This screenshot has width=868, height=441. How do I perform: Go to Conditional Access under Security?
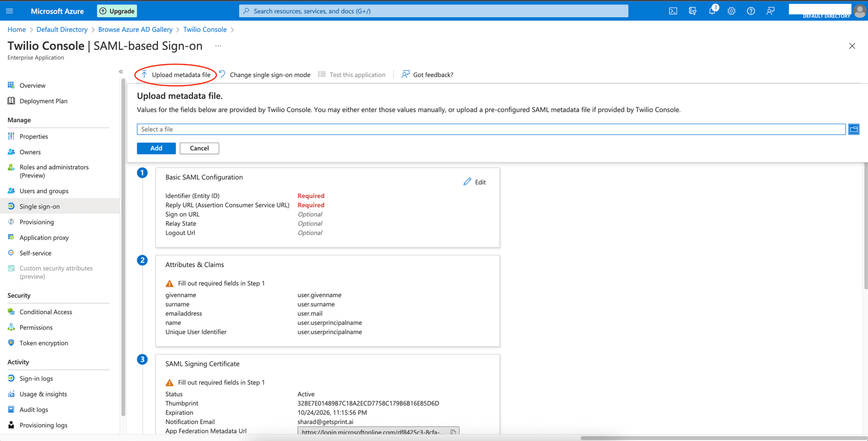(x=46, y=312)
